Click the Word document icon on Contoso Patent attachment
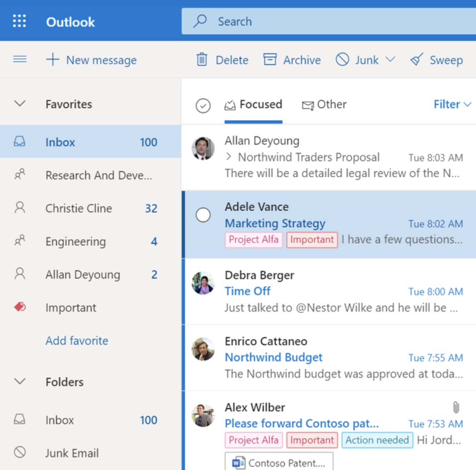 238,463
